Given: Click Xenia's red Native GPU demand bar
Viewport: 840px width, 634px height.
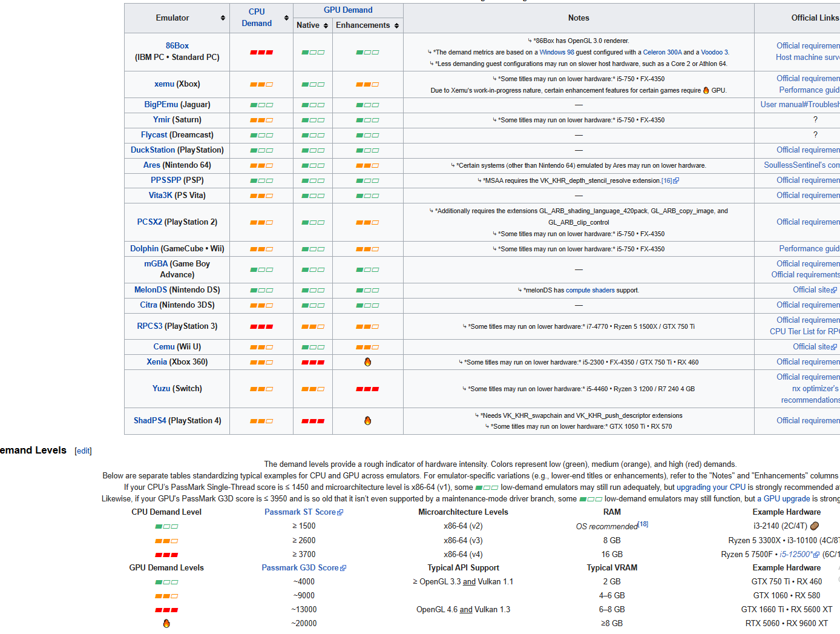Looking at the screenshot, I should pos(313,363).
